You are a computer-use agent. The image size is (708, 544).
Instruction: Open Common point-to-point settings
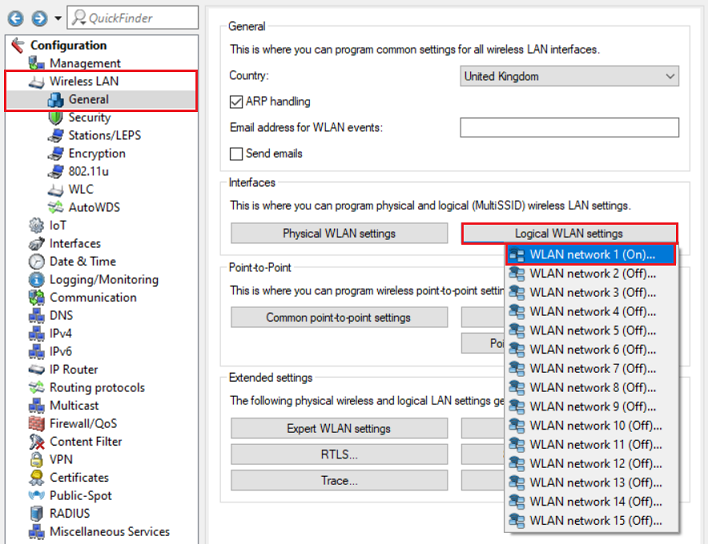pyautogui.click(x=339, y=318)
